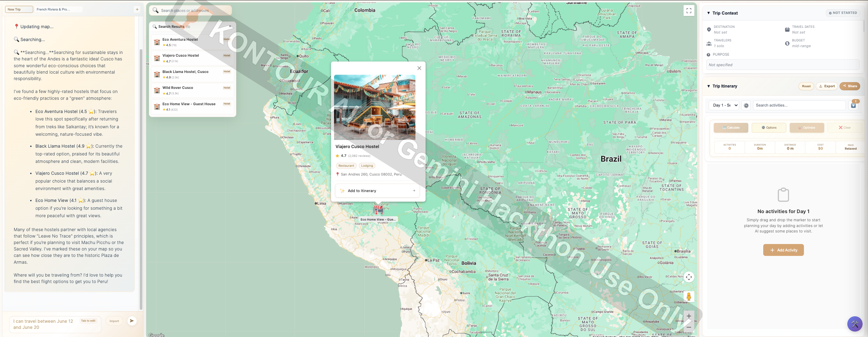
Task: Click the Optimize button
Action: click(x=807, y=128)
